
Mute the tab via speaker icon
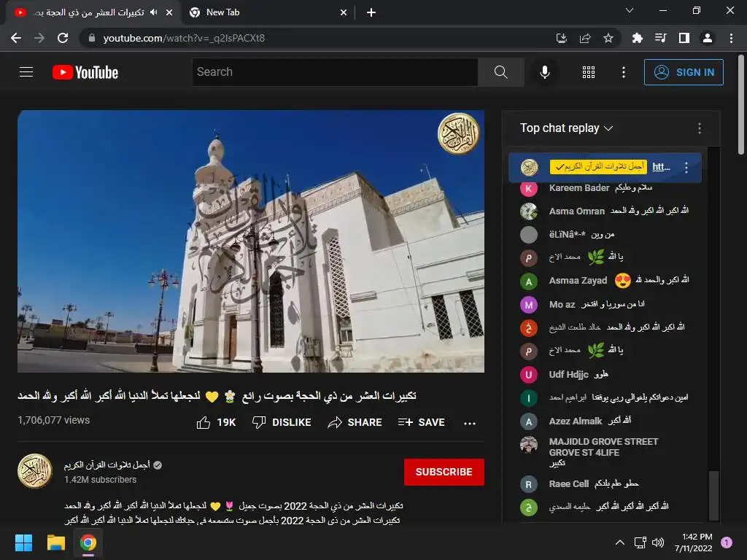[x=153, y=12]
